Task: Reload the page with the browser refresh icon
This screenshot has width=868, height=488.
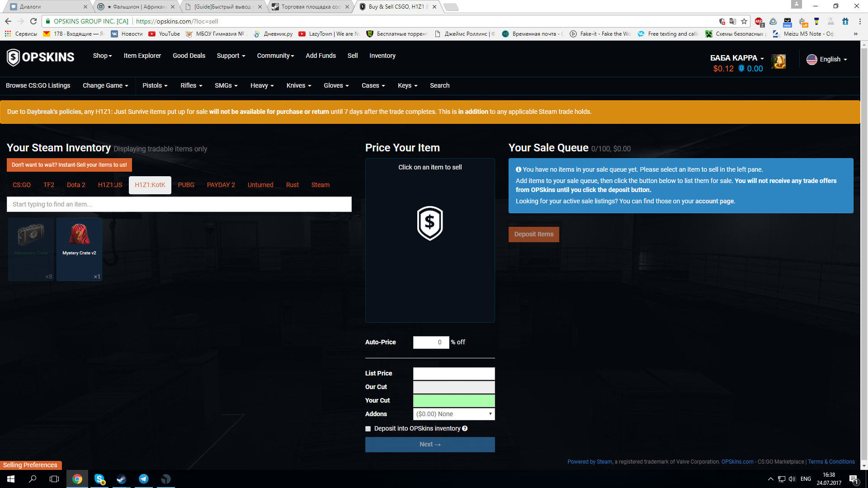Action: 33,21
